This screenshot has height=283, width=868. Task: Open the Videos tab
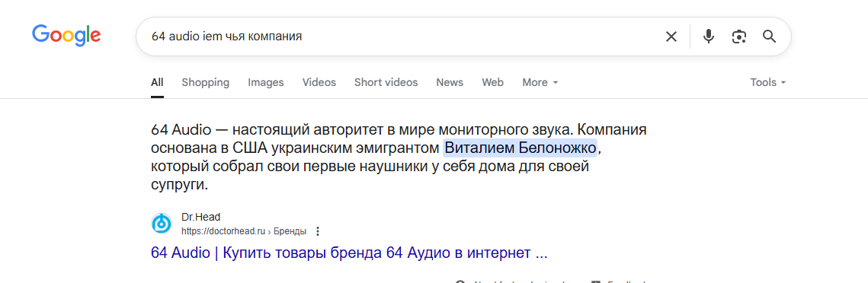[319, 82]
